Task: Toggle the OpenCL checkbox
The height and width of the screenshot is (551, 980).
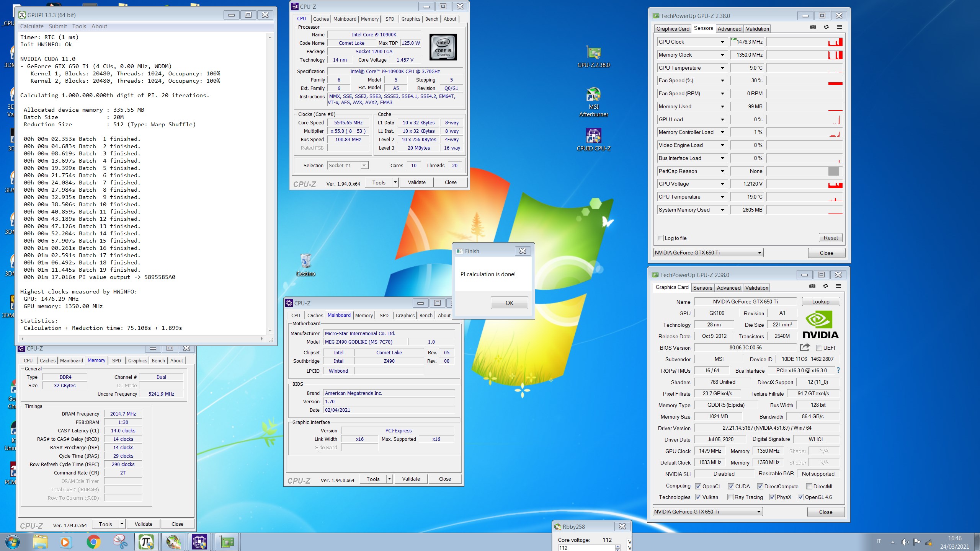Action: (698, 486)
